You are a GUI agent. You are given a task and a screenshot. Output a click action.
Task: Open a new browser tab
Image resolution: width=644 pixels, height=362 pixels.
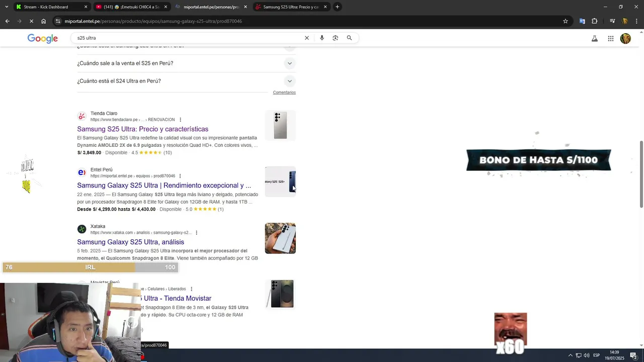point(337,7)
